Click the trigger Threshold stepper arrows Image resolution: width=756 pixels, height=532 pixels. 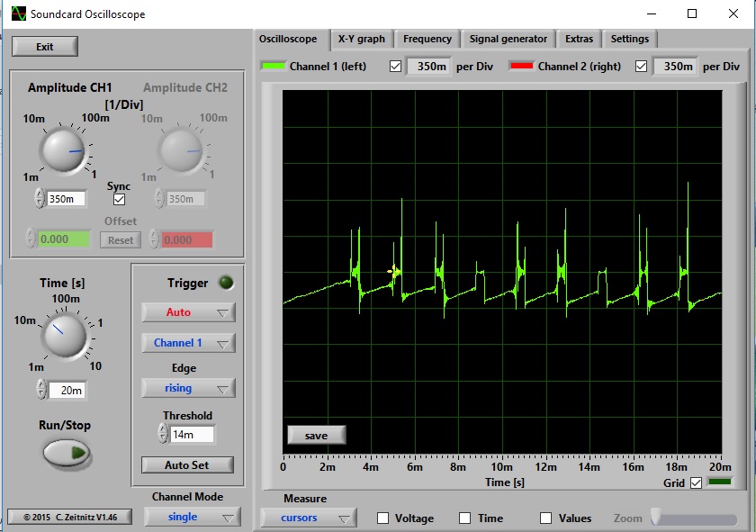(163, 435)
